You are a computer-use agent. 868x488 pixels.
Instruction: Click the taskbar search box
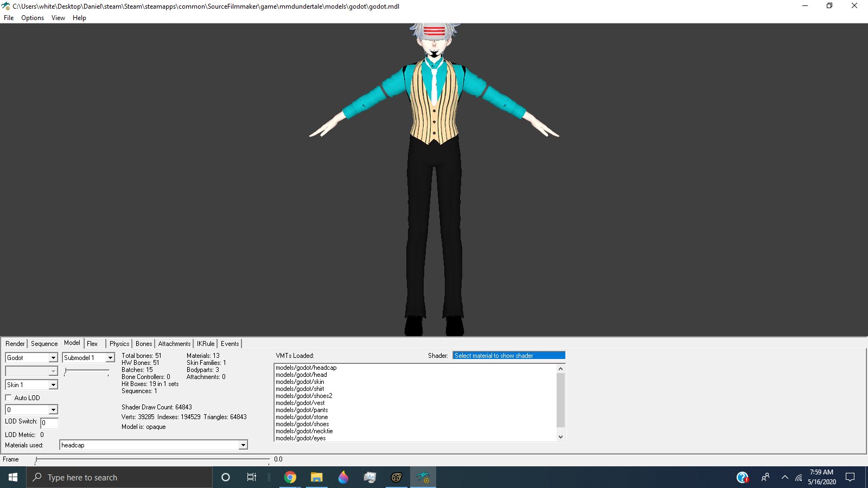[x=119, y=477]
